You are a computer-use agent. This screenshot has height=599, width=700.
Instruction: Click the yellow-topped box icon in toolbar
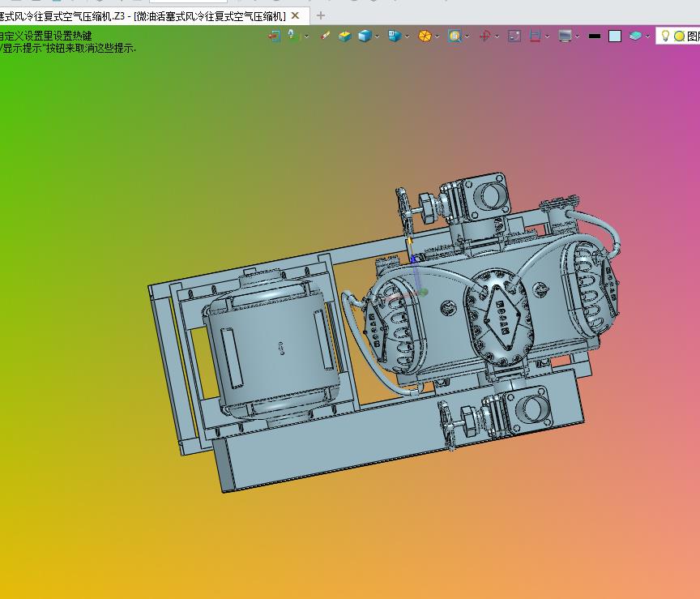pos(344,36)
